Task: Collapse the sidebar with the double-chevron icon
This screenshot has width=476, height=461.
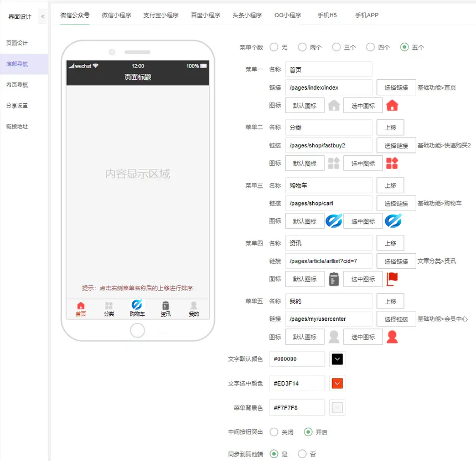Action: (43, 17)
